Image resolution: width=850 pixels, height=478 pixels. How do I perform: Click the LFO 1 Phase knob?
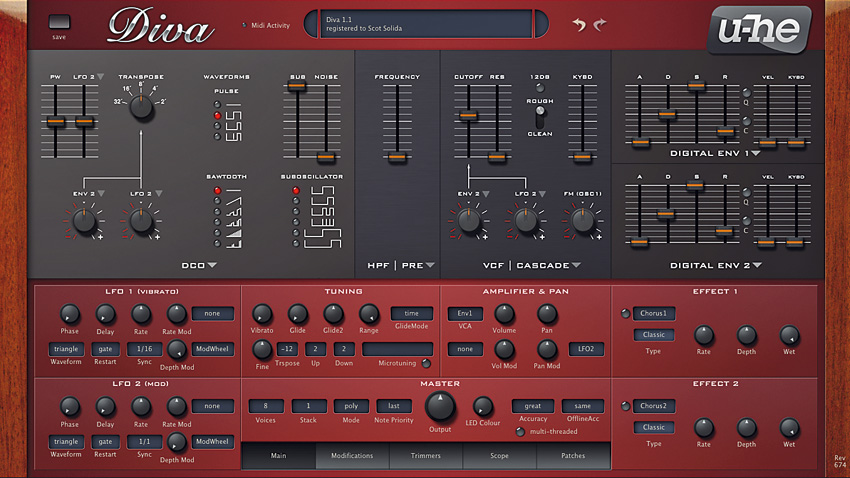[69, 314]
